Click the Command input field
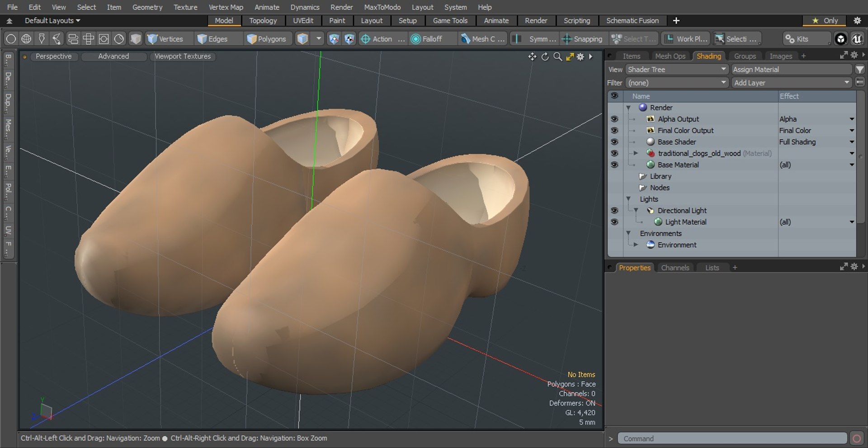This screenshot has height=448, width=868. tap(732, 439)
